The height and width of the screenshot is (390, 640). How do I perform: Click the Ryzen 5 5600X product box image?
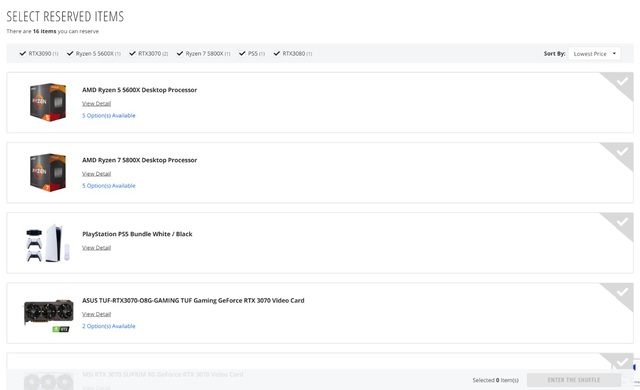[48, 102]
